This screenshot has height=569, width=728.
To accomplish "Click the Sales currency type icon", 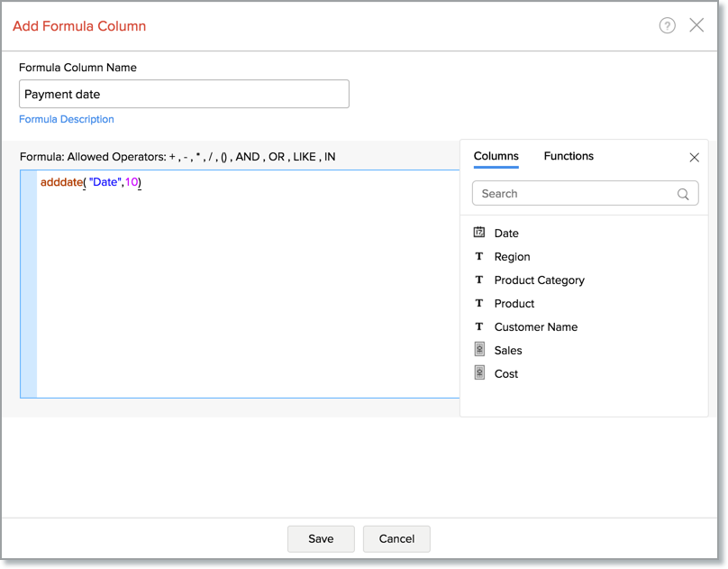I will [479, 350].
